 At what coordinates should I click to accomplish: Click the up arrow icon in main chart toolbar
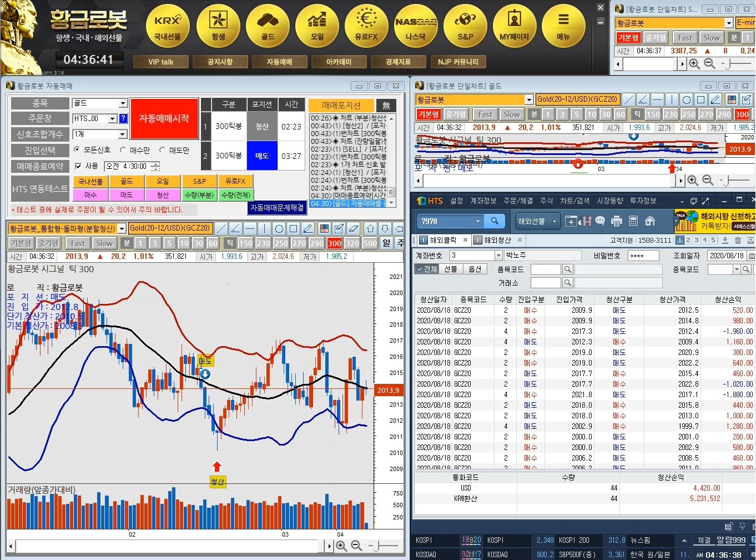point(371,228)
